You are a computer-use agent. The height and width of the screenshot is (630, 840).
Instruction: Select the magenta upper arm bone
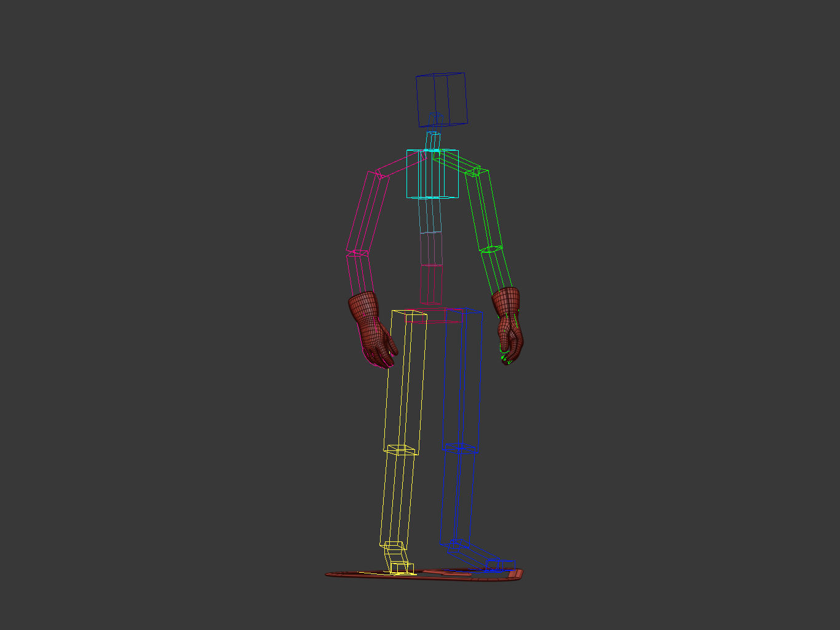[x=368, y=213]
